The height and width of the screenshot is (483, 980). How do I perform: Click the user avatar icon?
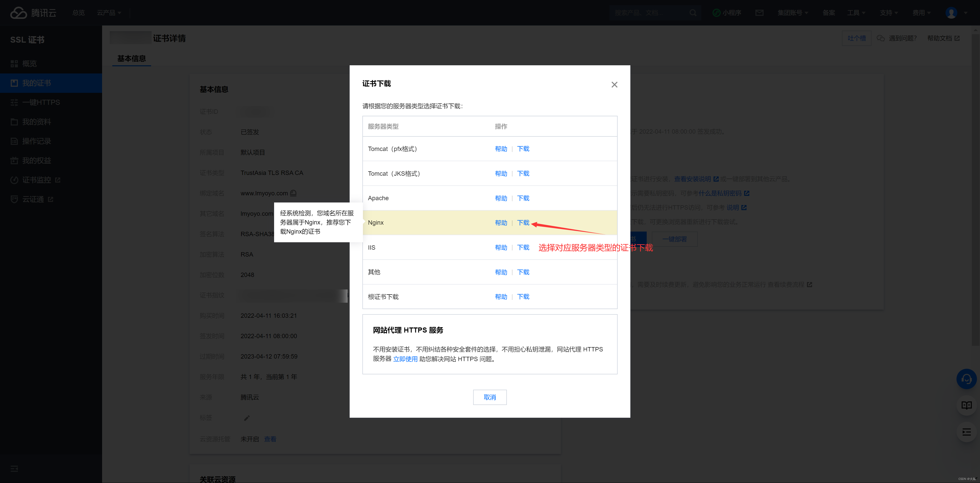point(951,12)
